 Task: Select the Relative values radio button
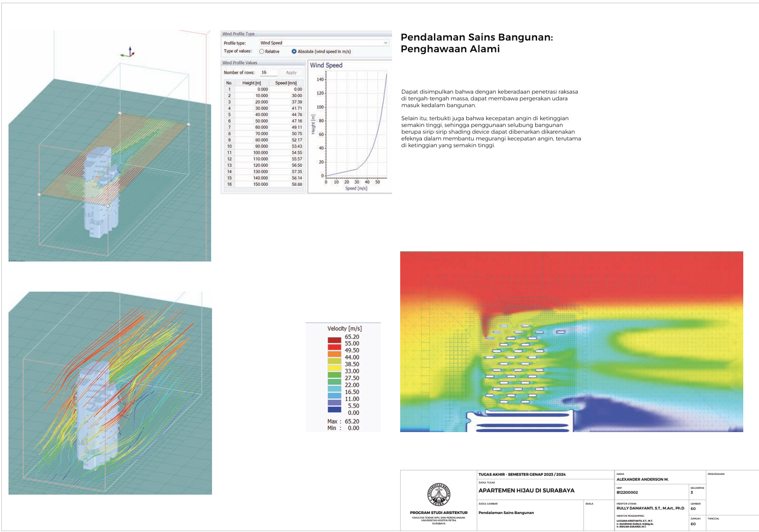262,52
